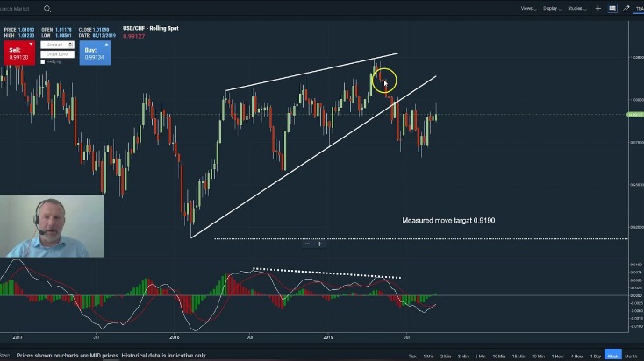Click the Order Level input field
Image resolution: width=644 pixels, height=361 pixels.
pyautogui.click(x=58, y=54)
